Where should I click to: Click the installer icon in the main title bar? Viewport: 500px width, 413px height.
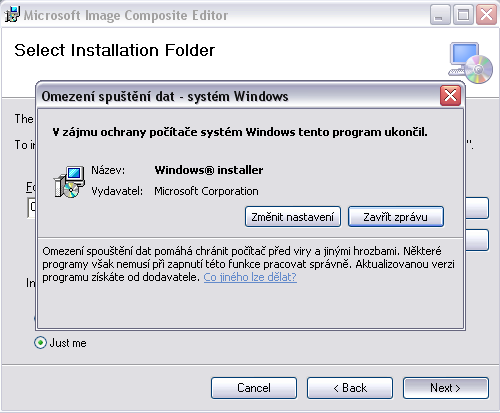coord(12,14)
